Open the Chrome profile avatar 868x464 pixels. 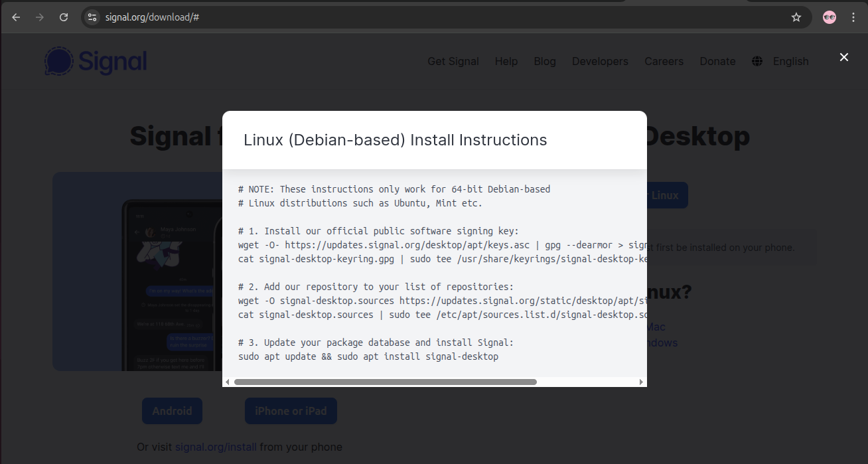(x=829, y=17)
